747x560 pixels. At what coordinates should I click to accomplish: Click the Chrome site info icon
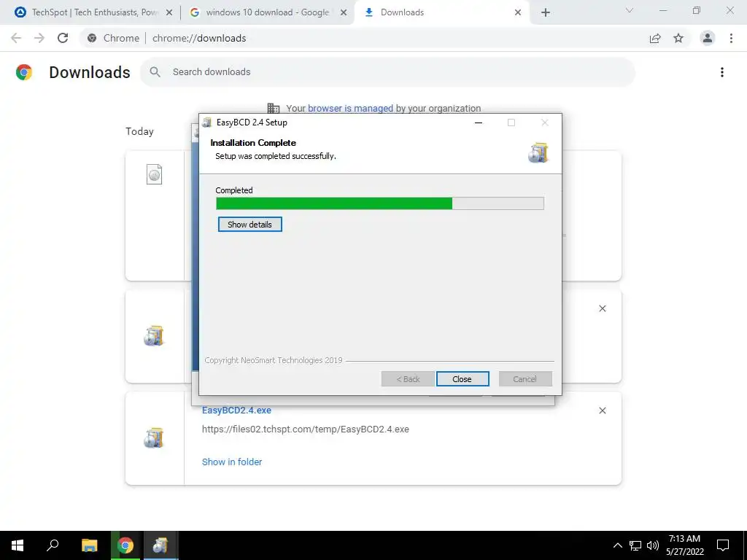point(93,38)
